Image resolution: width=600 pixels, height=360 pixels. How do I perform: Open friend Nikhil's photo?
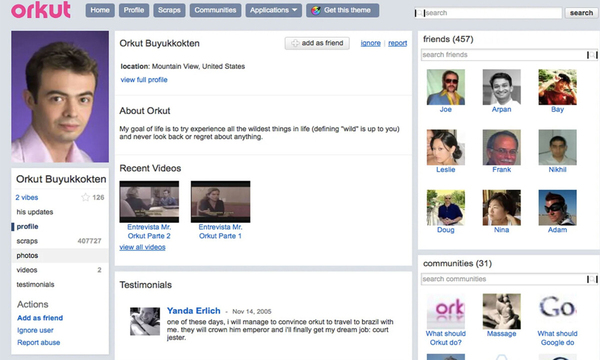558,147
